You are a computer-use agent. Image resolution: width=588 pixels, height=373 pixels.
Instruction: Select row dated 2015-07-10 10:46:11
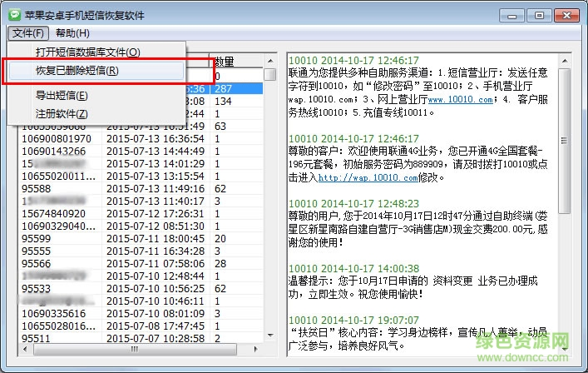(x=141, y=301)
